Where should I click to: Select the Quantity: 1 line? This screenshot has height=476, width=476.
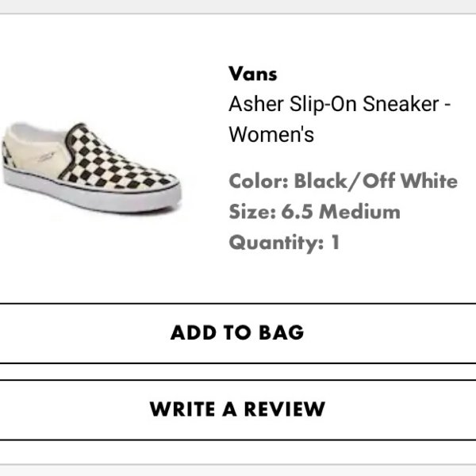284,243
